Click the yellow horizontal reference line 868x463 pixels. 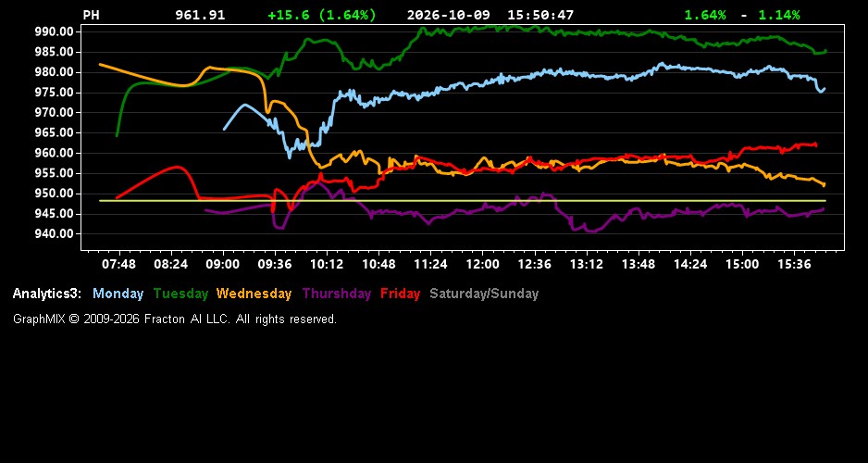tap(463, 201)
